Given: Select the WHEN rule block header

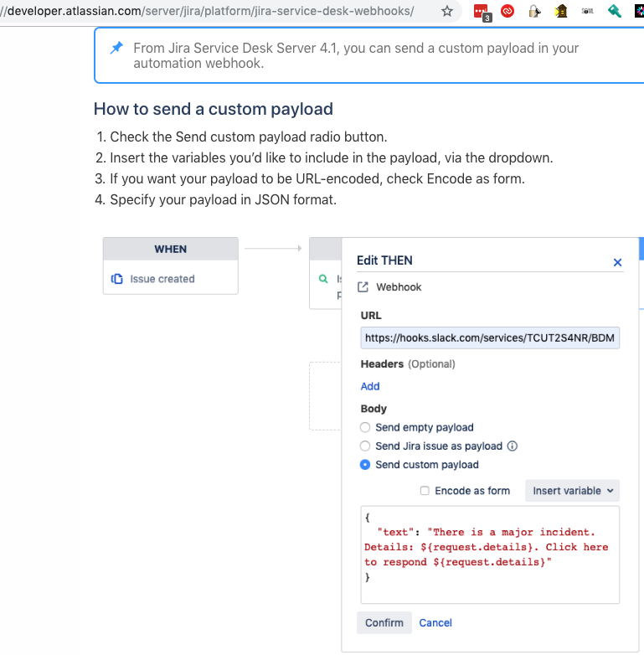Looking at the screenshot, I should tap(170, 249).
